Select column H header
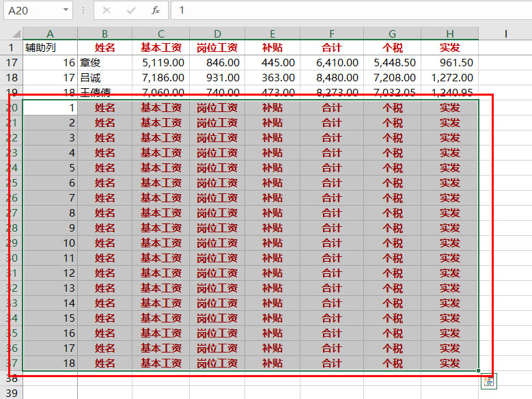Viewport: 532px width, 399px height. tap(450, 33)
